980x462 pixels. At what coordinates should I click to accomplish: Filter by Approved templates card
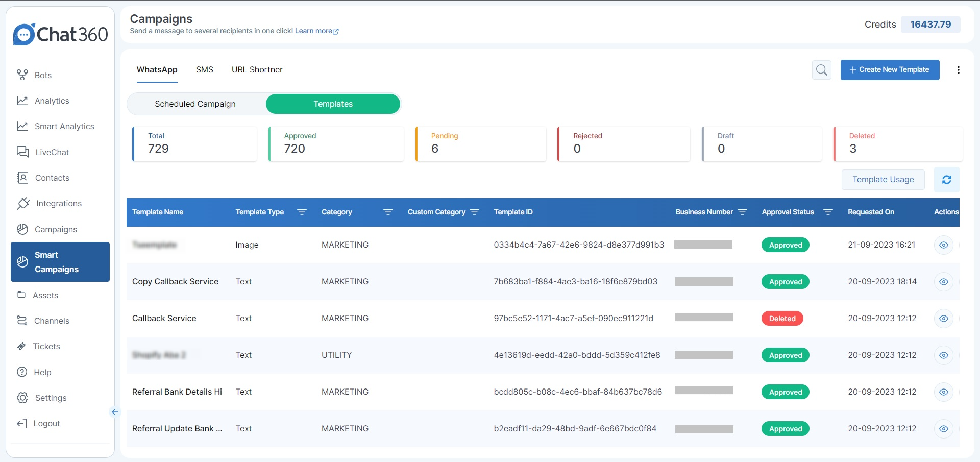(336, 144)
